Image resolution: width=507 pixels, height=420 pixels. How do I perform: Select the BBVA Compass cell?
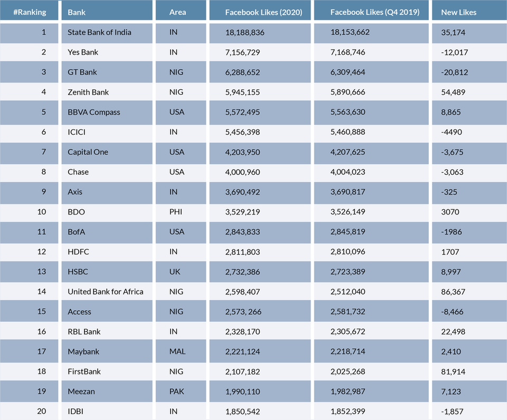94,113
